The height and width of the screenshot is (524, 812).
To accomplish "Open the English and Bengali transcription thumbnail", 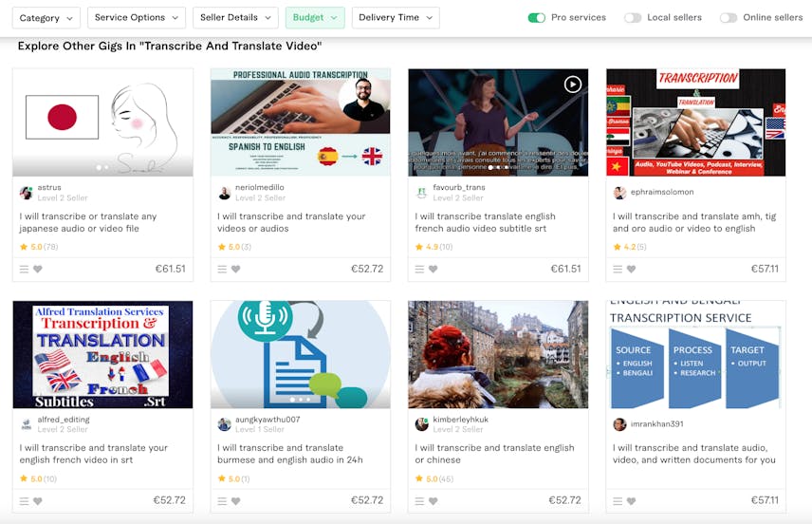I will tap(695, 355).
